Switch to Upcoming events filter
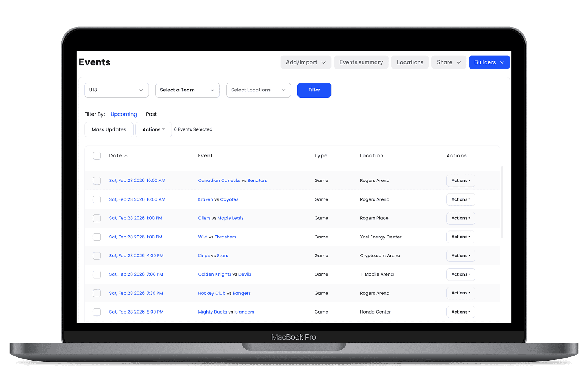The image size is (588, 374). pyautogui.click(x=124, y=114)
